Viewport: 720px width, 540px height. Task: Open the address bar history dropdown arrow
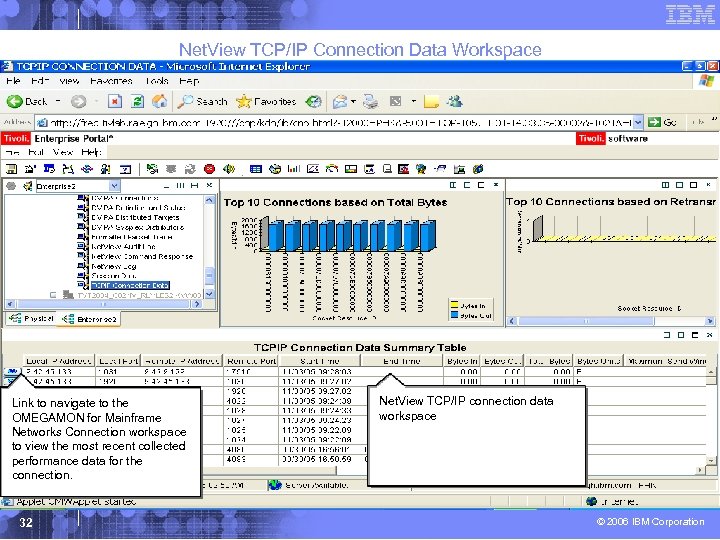pyautogui.click(x=638, y=123)
